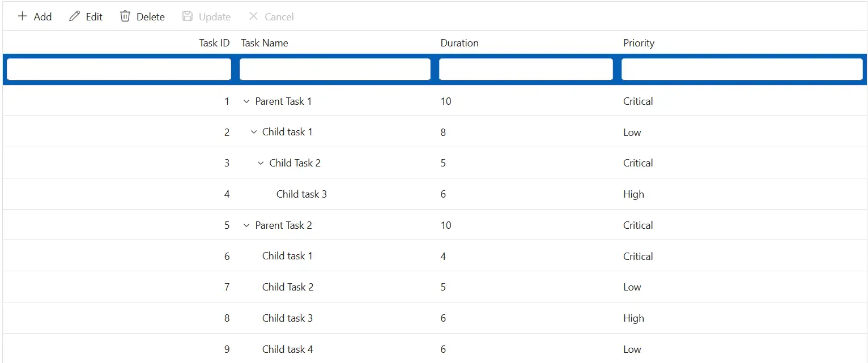Focus the Priority filter box
The image size is (868, 363).
pos(742,69)
